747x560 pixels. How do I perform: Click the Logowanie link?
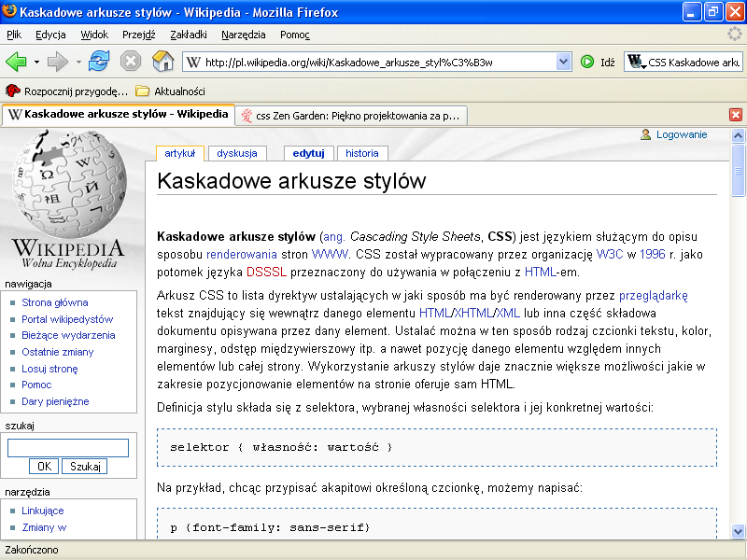[682, 134]
